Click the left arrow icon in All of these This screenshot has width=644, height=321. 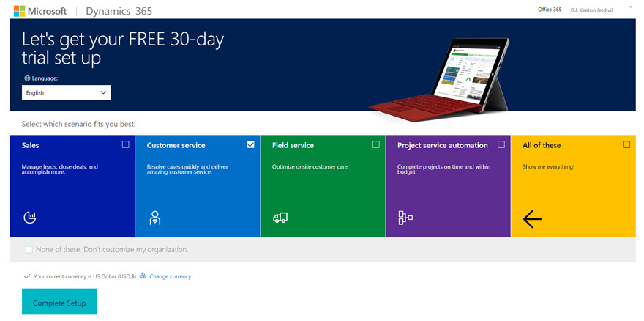tap(532, 219)
